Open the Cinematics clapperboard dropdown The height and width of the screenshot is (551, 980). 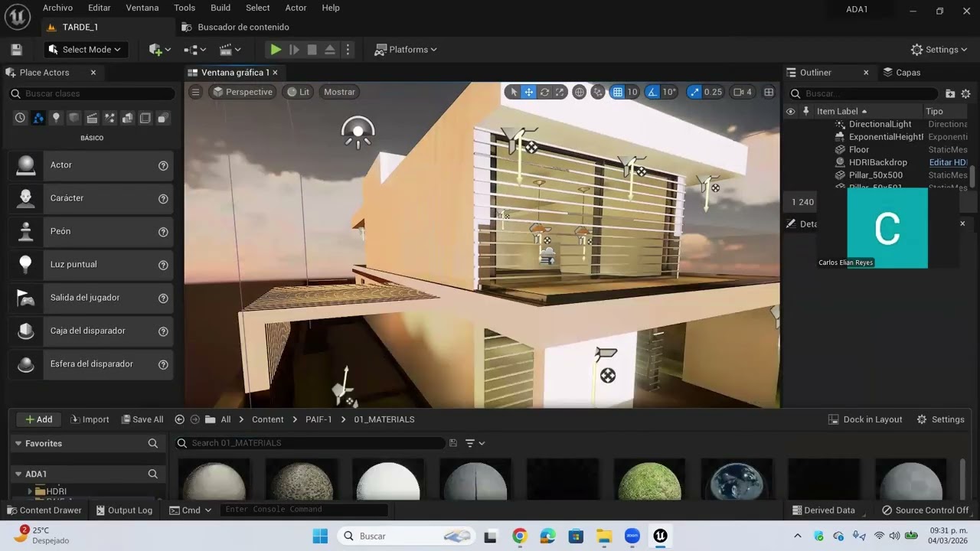(230, 50)
